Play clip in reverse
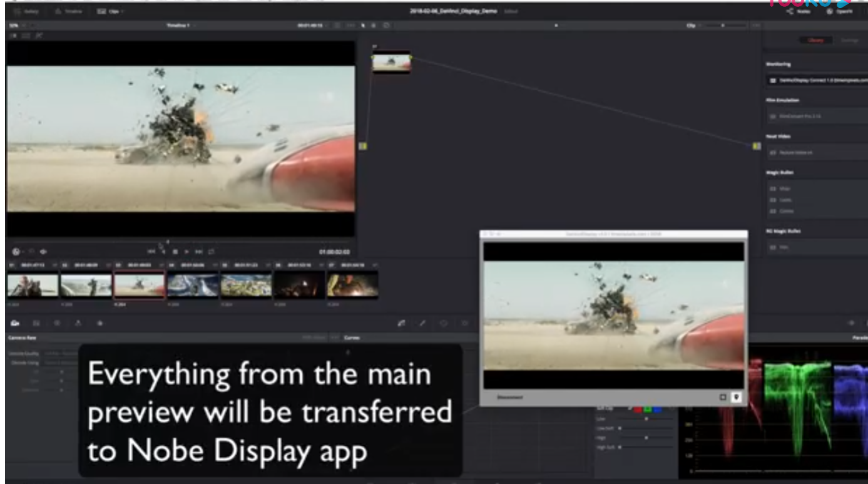Viewport: 868px width, 484px height. (163, 251)
